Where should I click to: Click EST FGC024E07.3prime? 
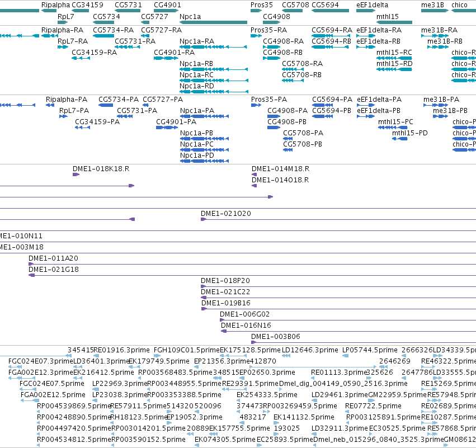(41, 361)
